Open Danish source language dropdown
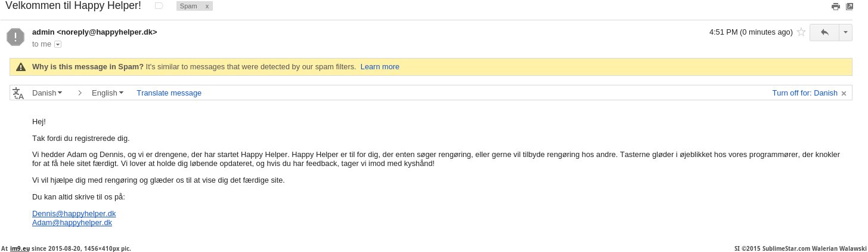This screenshot has width=868, height=252. coord(47,93)
